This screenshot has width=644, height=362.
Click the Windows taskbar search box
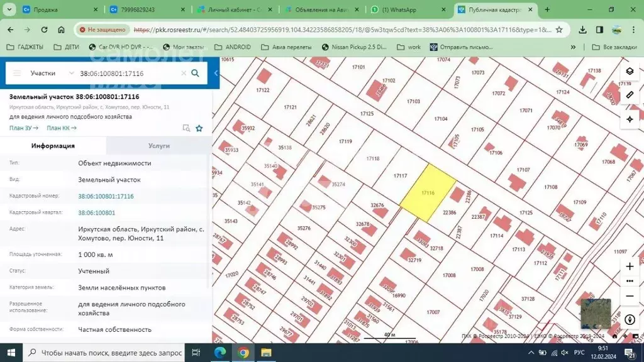(x=104, y=353)
